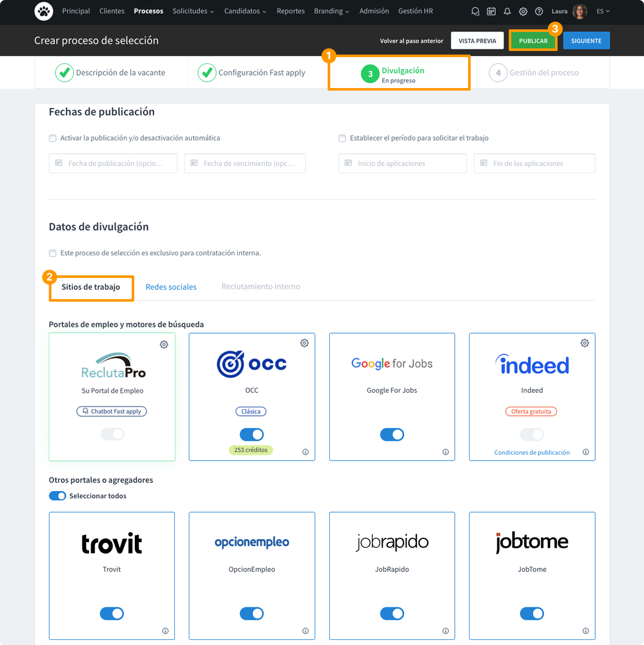Toggle Seleccionar todos switch

(x=58, y=496)
